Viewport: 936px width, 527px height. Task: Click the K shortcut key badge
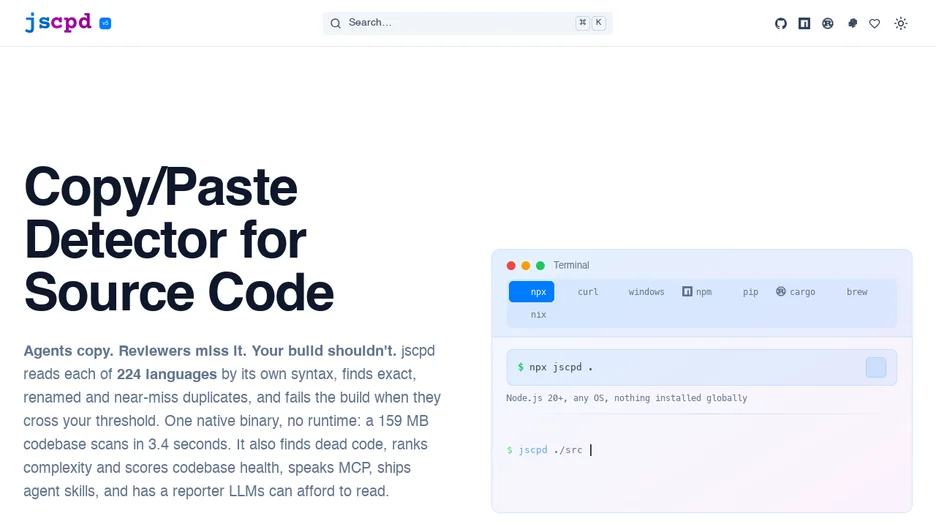[598, 23]
